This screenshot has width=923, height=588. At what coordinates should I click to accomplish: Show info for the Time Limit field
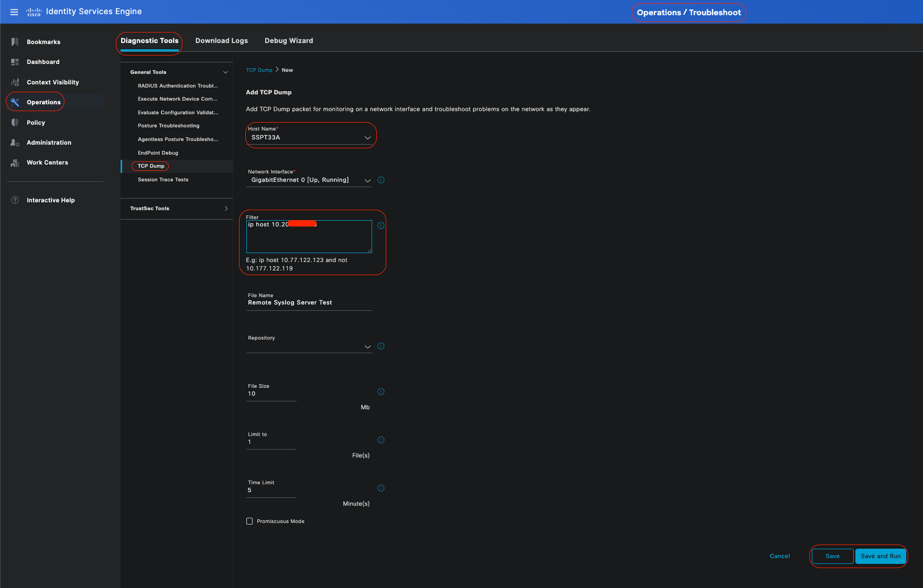(x=381, y=488)
